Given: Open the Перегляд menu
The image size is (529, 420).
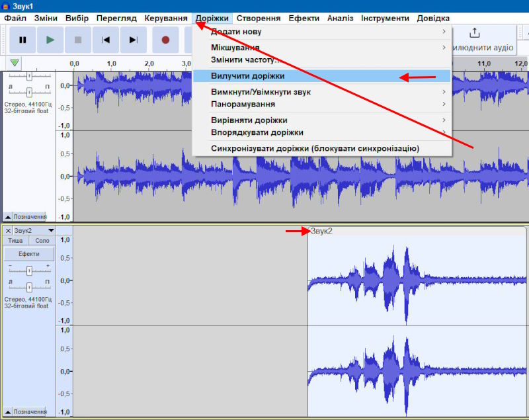Looking at the screenshot, I should 116,19.
